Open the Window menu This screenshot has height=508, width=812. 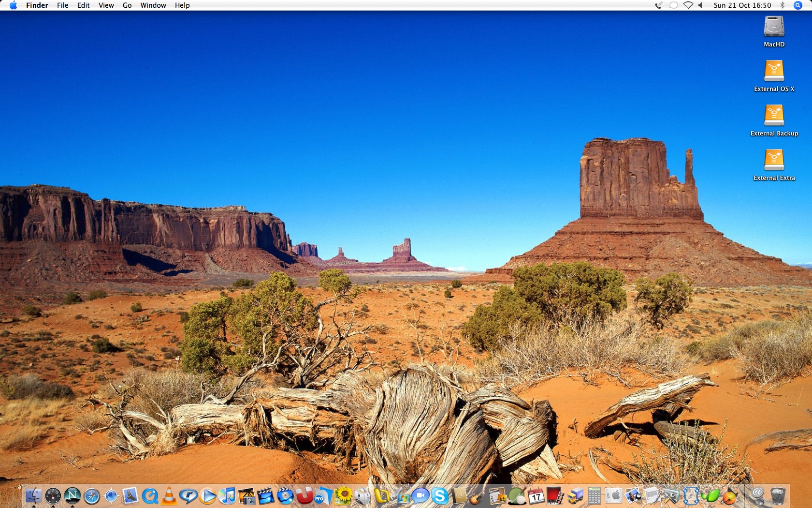click(x=153, y=5)
